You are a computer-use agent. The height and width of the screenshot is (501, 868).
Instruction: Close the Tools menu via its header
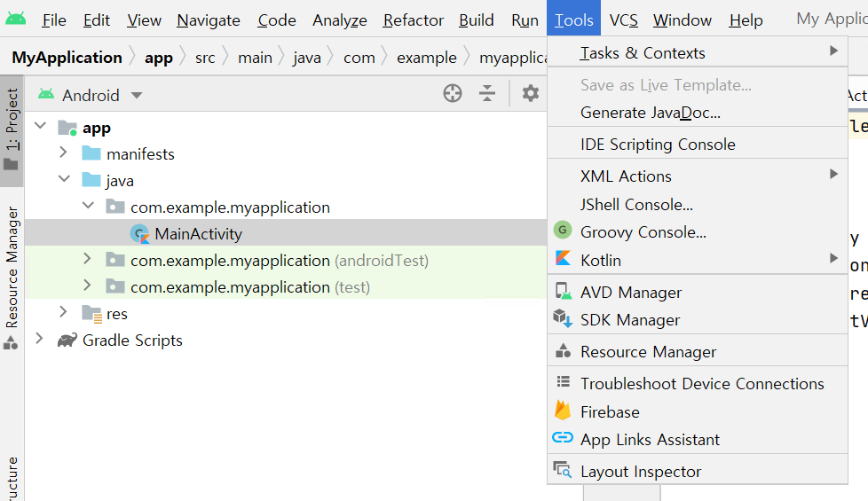click(x=574, y=20)
